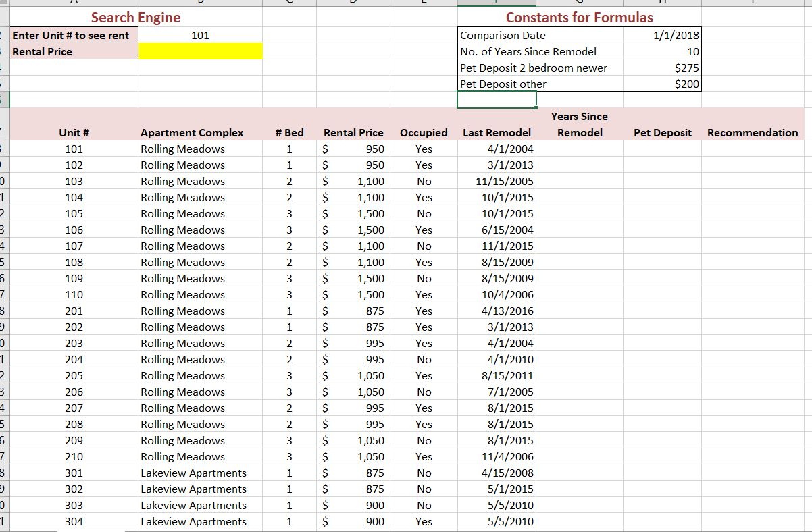
Task: Select the Occupied column header
Action: 424,133
